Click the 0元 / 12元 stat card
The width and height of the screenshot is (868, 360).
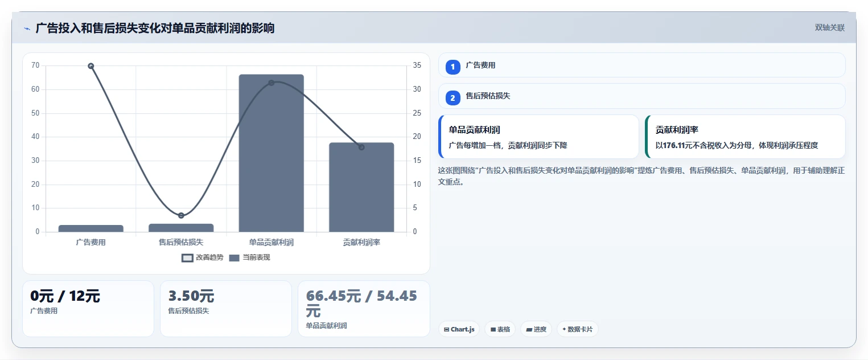coord(88,309)
